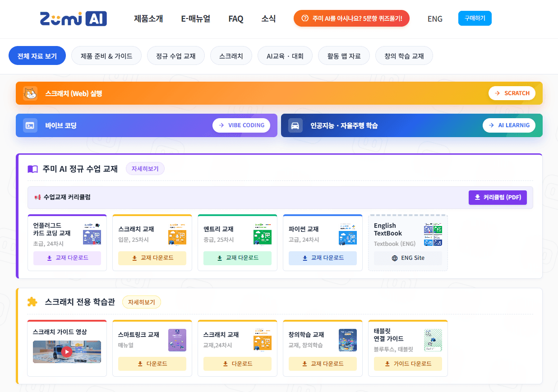Click the 스크래치 교재 24차시 cover thumbnail

click(263, 340)
